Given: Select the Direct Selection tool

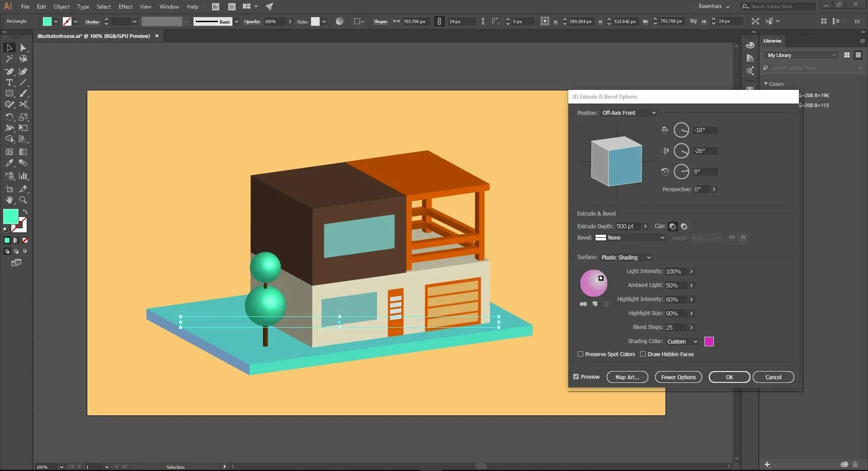Looking at the screenshot, I should pos(23,48).
